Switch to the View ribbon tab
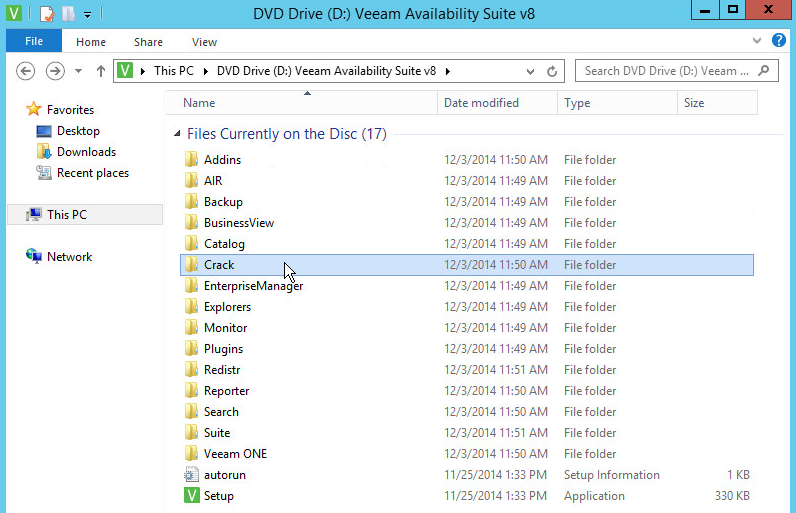 [204, 42]
